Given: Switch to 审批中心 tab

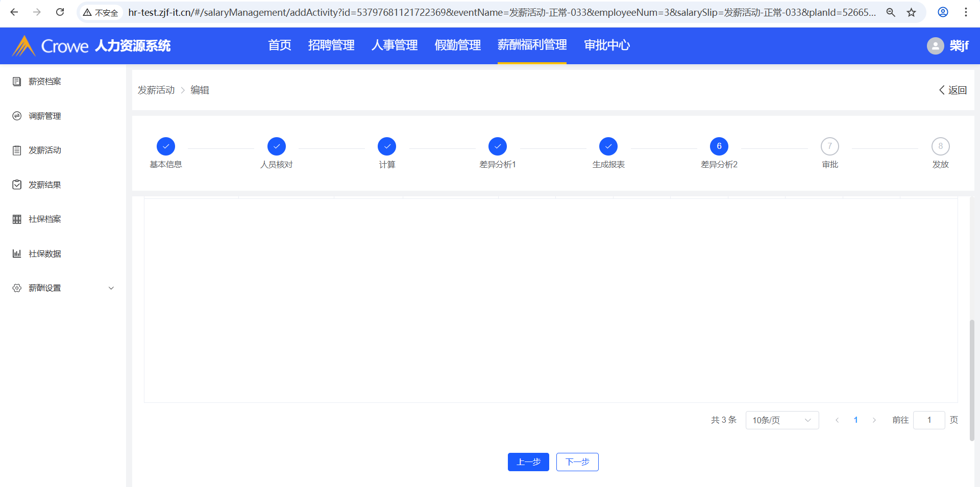Looking at the screenshot, I should tap(606, 45).
